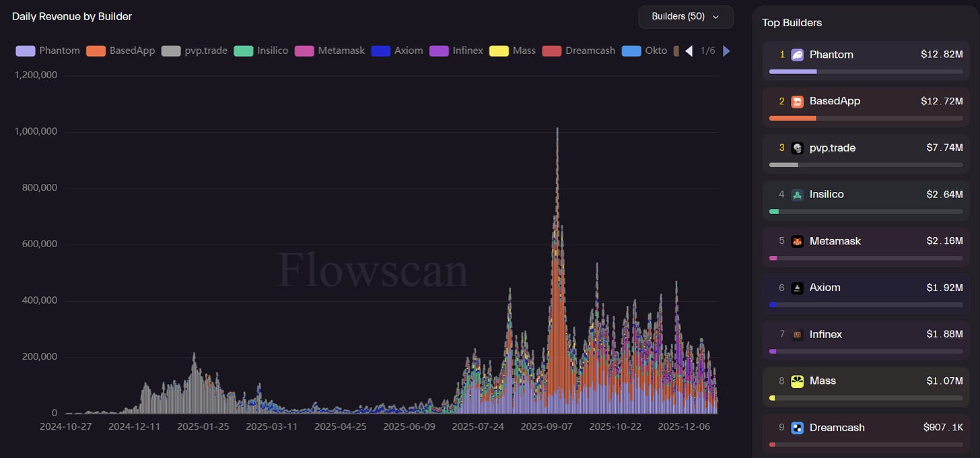Click Phantom's purple revenue progress bar
Screen dimensions: 980x458
click(x=793, y=71)
